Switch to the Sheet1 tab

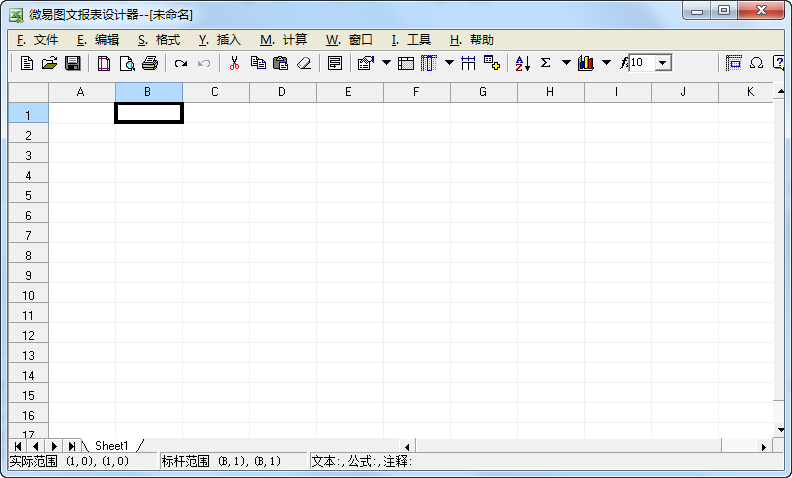112,446
